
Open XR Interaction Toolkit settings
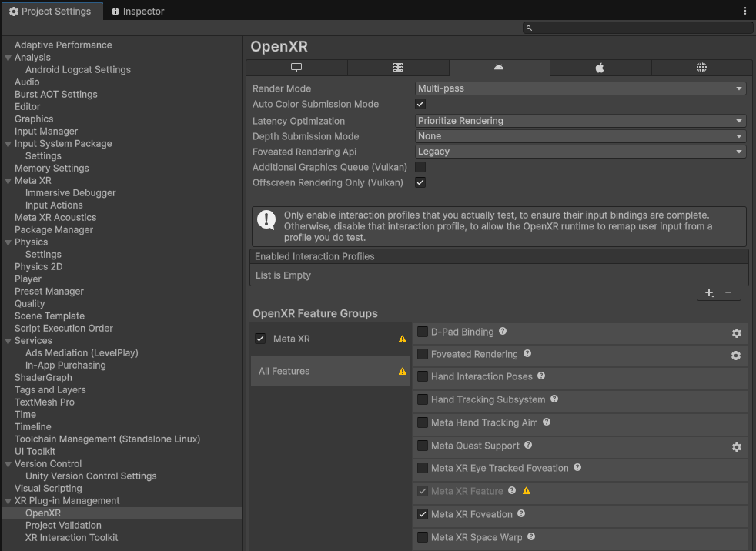(72, 537)
